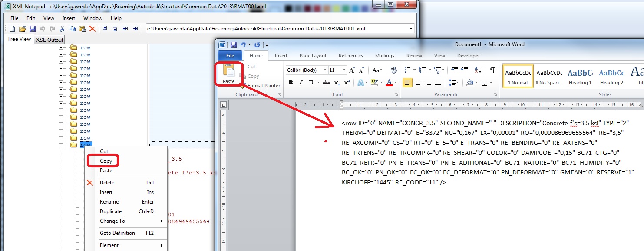Image resolution: width=644 pixels, height=251 pixels.
Task: Click Save icon in Word quick access toolbar
Action: coord(234,44)
